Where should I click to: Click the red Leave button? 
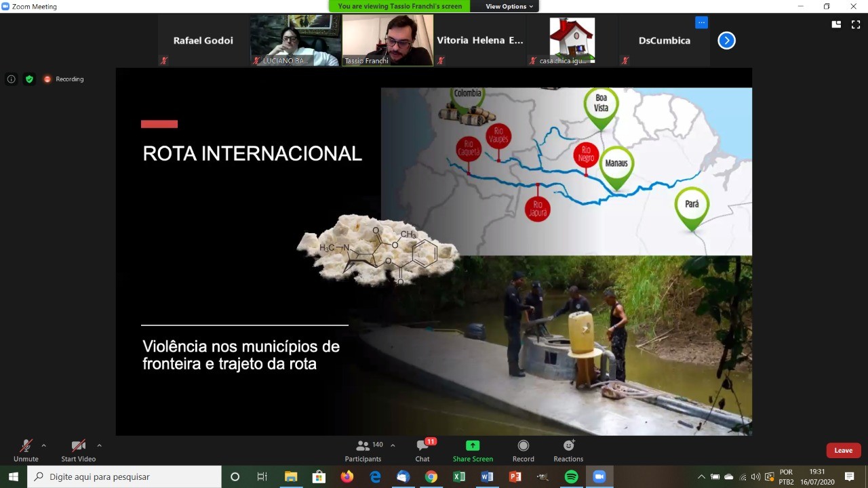click(843, 451)
